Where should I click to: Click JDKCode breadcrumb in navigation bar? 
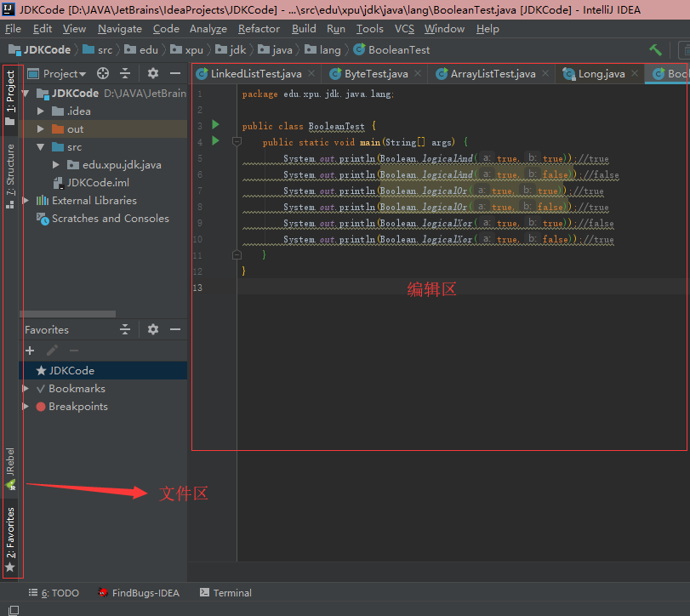click(40, 49)
